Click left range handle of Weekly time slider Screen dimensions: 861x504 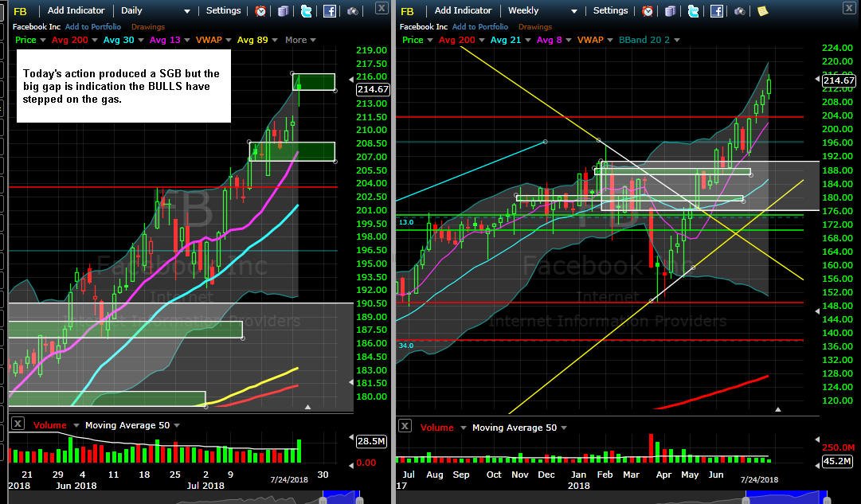pyautogui.click(x=746, y=500)
